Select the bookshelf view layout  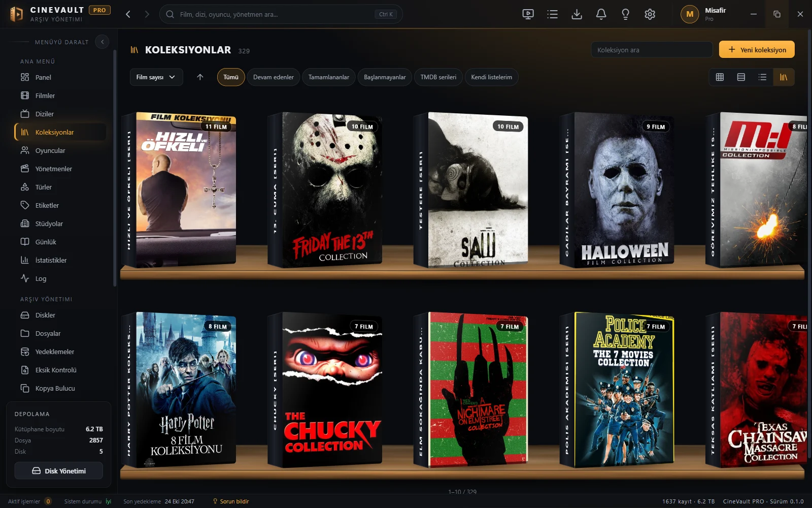(x=784, y=77)
